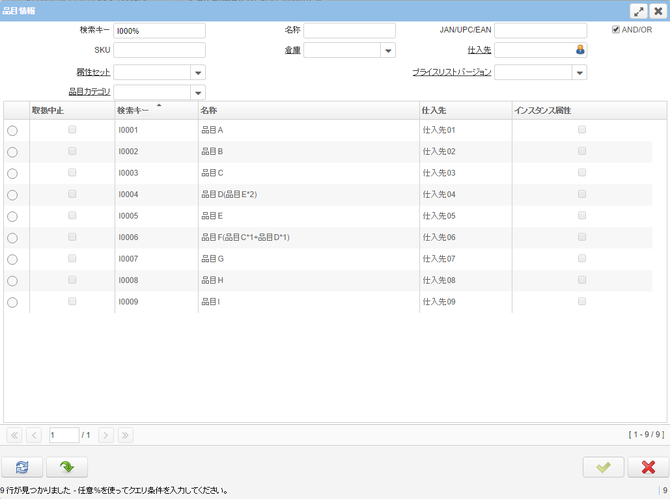
Task: Sort by 検索キー column header
Action: tap(156, 111)
